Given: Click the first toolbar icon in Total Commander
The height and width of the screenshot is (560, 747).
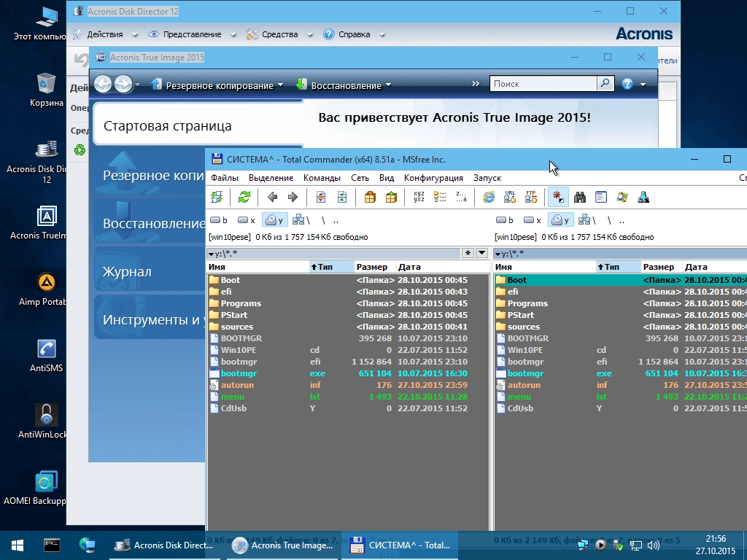Looking at the screenshot, I should [217, 197].
